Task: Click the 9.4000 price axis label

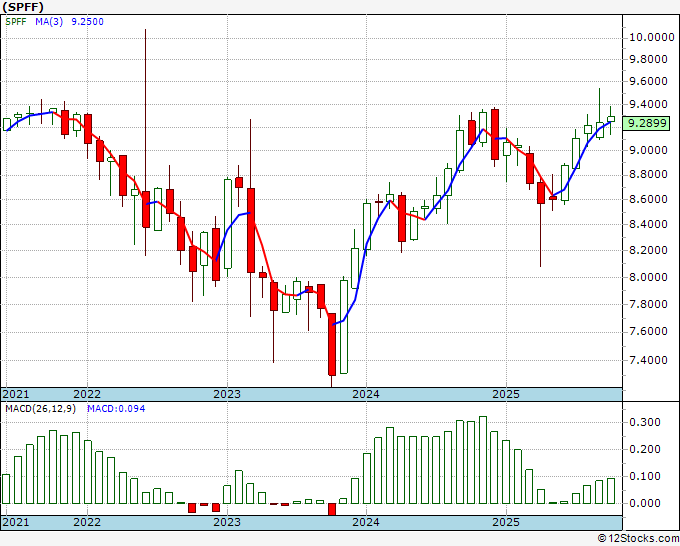Action: pos(649,105)
